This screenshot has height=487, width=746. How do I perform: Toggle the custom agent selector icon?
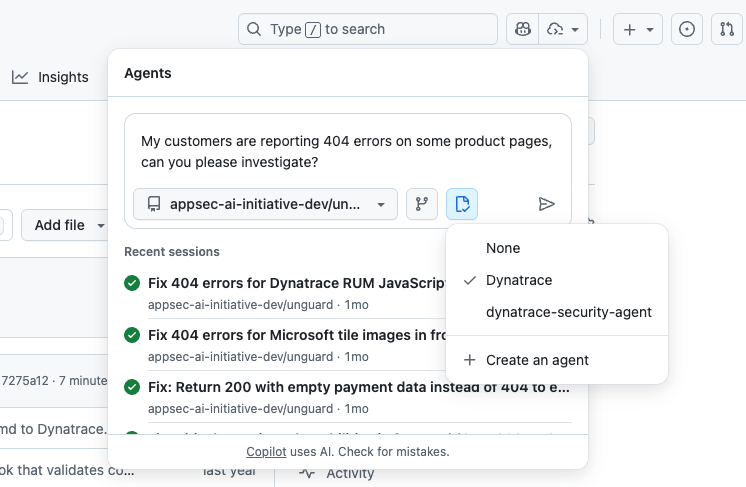tap(461, 204)
